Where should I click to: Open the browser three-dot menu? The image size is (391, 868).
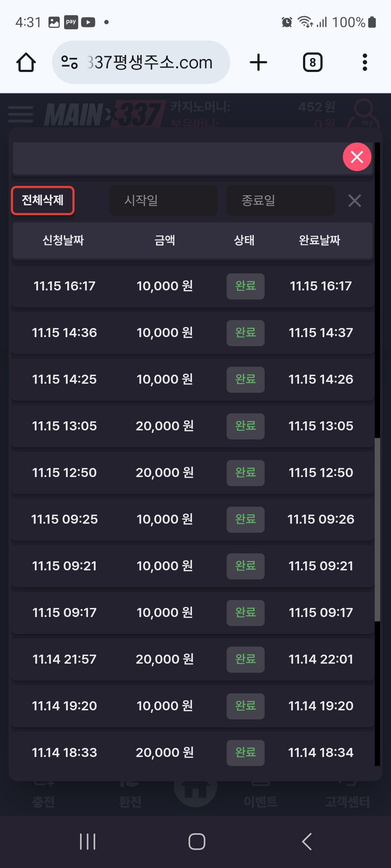pyautogui.click(x=365, y=63)
